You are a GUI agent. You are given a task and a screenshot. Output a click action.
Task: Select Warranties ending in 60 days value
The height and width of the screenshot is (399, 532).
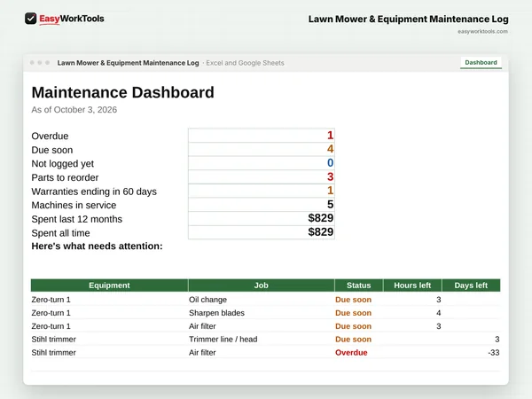262,191
